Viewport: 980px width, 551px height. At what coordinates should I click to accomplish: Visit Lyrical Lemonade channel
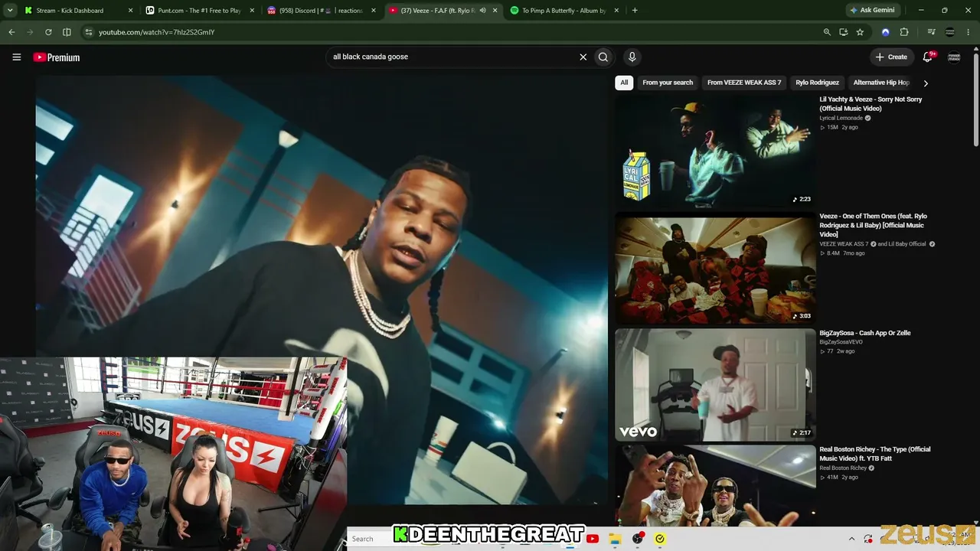pos(841,118)
